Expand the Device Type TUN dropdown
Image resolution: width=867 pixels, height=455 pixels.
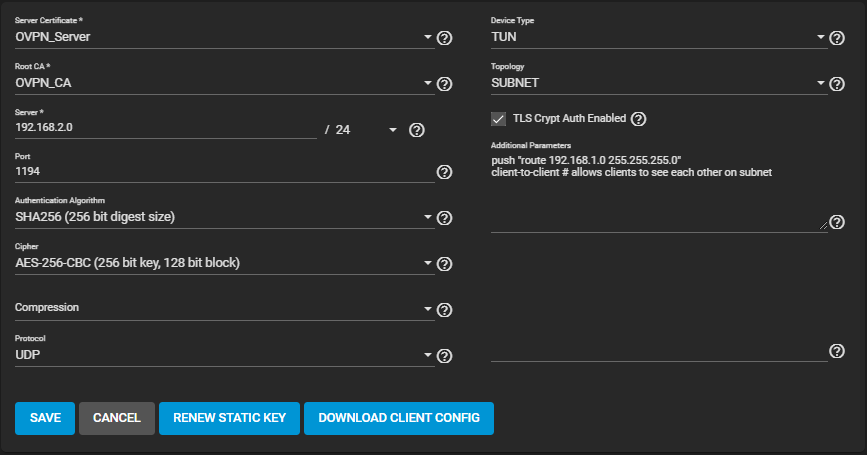click(659, 37)
